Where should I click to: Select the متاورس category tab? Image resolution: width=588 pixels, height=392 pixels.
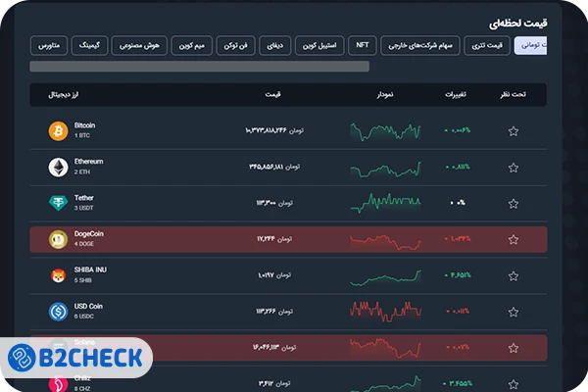(49, 45)
